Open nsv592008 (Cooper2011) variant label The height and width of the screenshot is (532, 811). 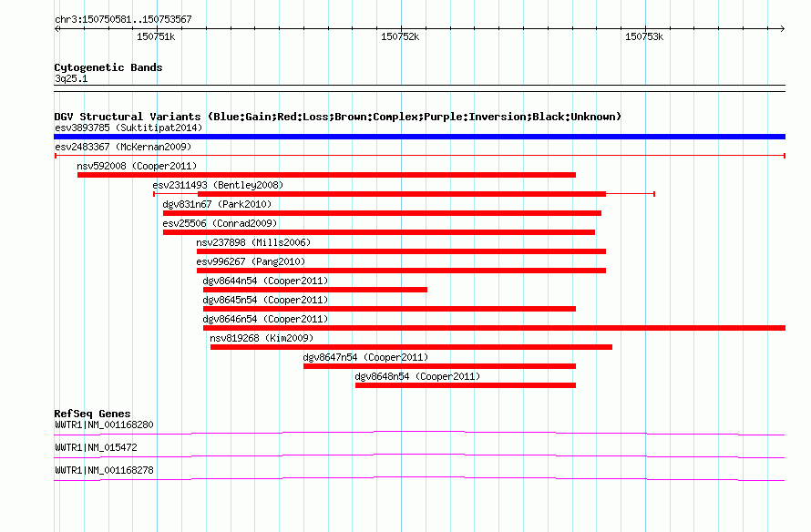pyautogui.click(x=137, y=166)
